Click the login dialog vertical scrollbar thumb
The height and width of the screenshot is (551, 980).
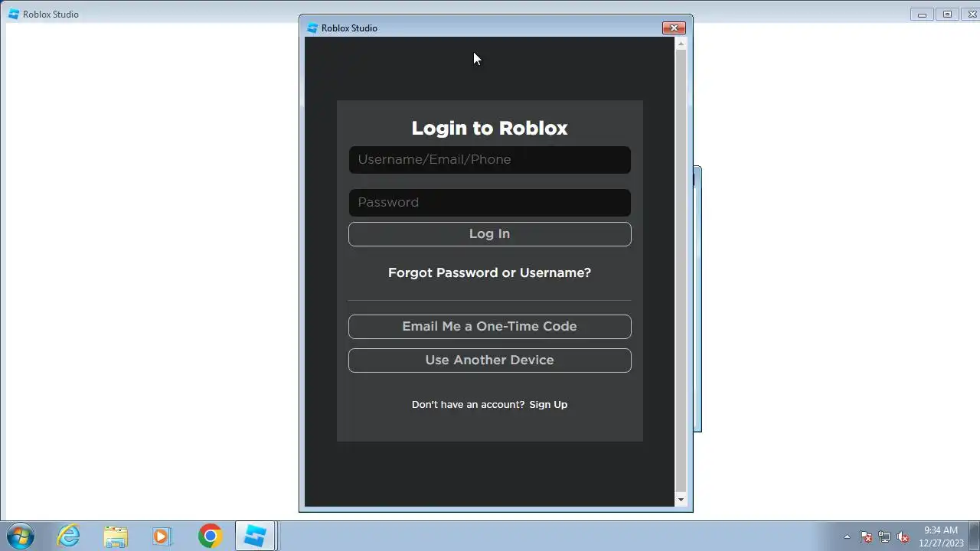point(681,272)
